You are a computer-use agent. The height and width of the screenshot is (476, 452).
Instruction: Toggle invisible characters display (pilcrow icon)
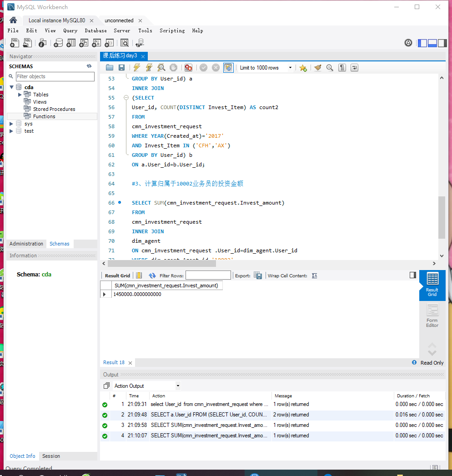[x=342, y=68]
